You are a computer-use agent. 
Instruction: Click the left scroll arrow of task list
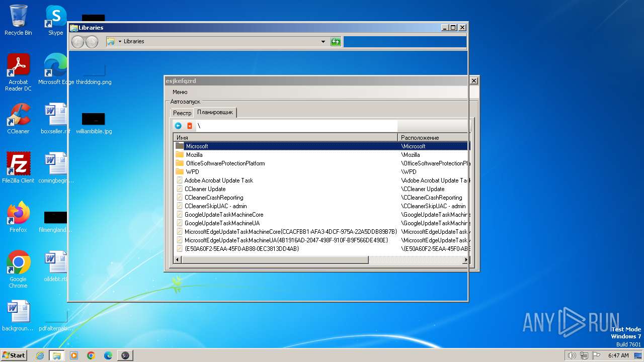[177, 260]
